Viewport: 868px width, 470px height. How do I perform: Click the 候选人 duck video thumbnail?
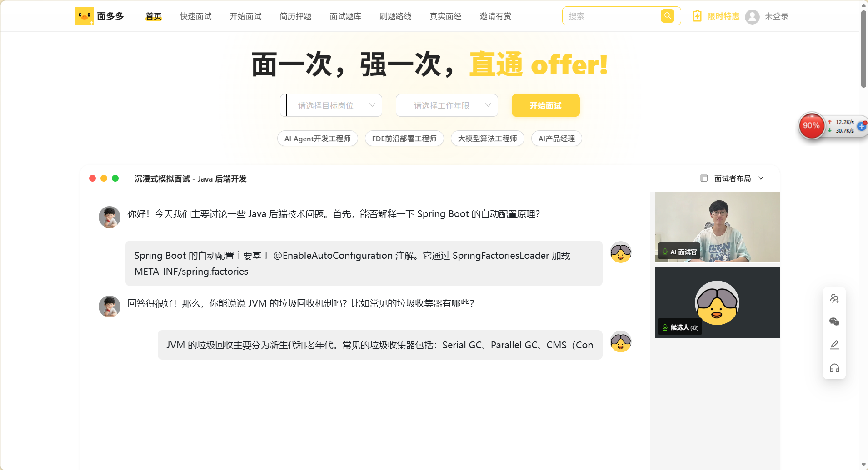point(717,303)
